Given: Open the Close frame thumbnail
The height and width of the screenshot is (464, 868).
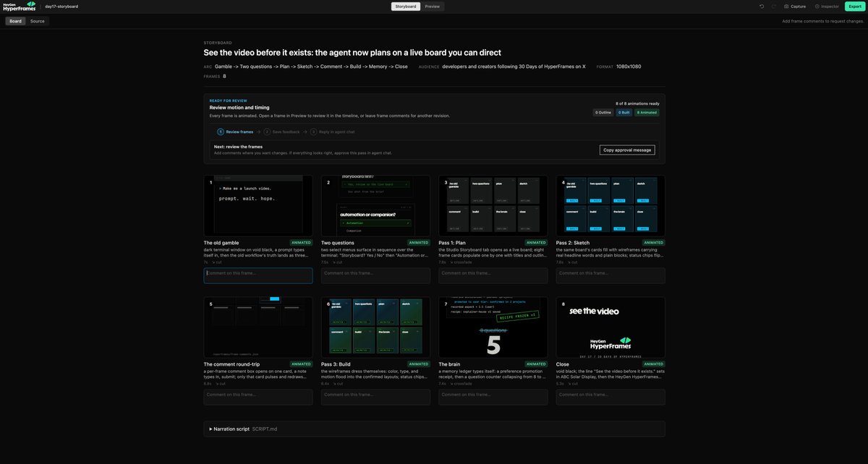Looking at the screenshot, I should point(610,327).
